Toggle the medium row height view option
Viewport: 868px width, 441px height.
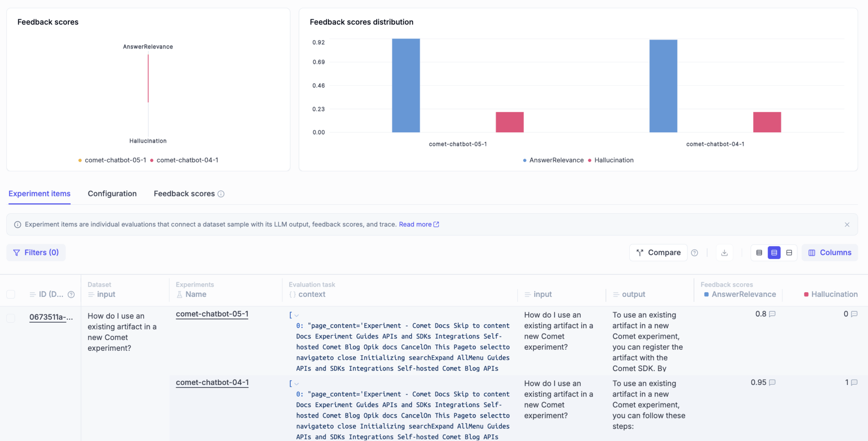click(x=774, y=252)
